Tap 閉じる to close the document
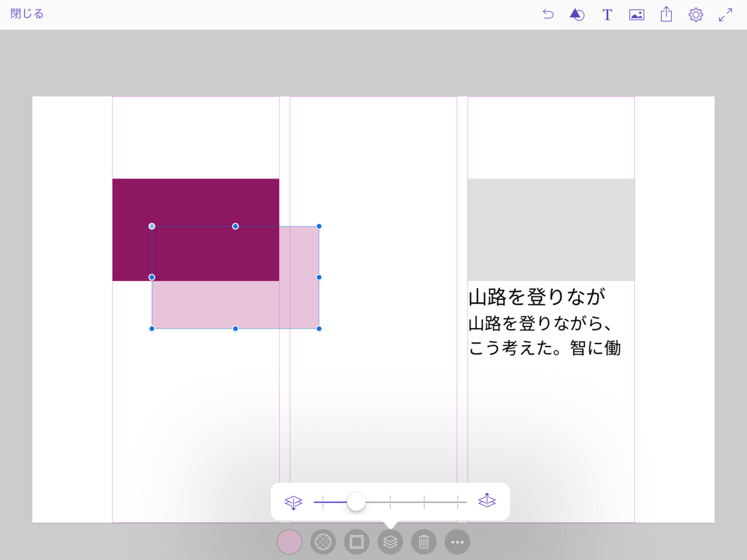 coord(27,14)
